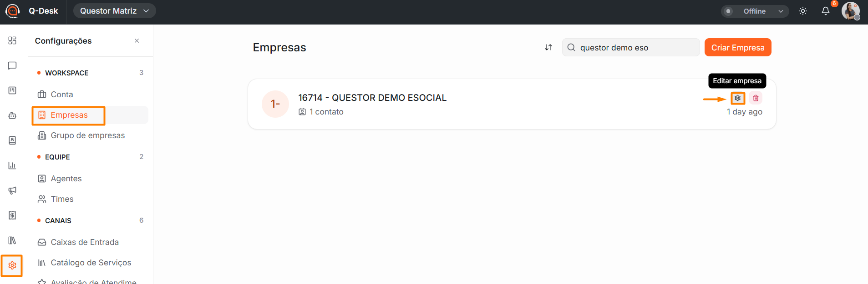Image resolution: width=868 pixels, height=284 pixels.
Task: Open the reports bar chart icon
Action: coord(12,165)
